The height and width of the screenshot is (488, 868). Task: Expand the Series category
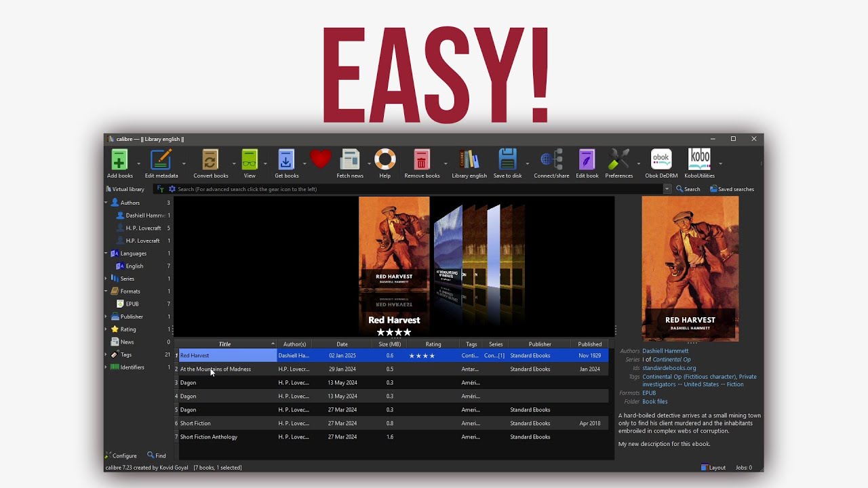(106, 279)
